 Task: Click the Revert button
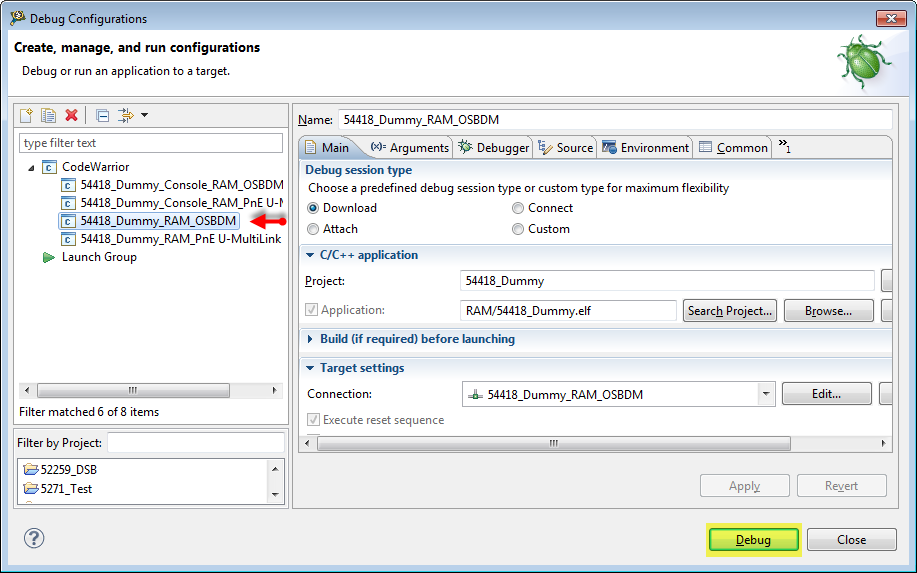[842, 486]
